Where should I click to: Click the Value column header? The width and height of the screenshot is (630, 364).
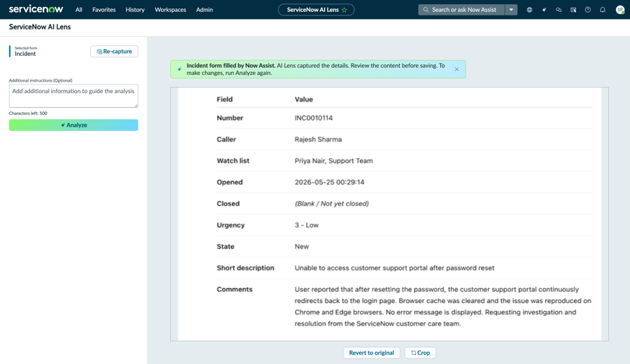click(304, 99)
